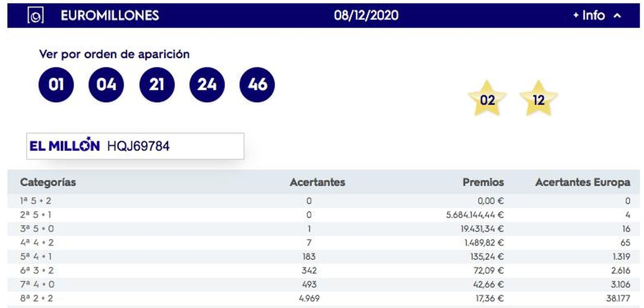This screenshot has width=644, height=308.
Task: Click the Euromillones lottery logo icon
Action: coord(35,16)
